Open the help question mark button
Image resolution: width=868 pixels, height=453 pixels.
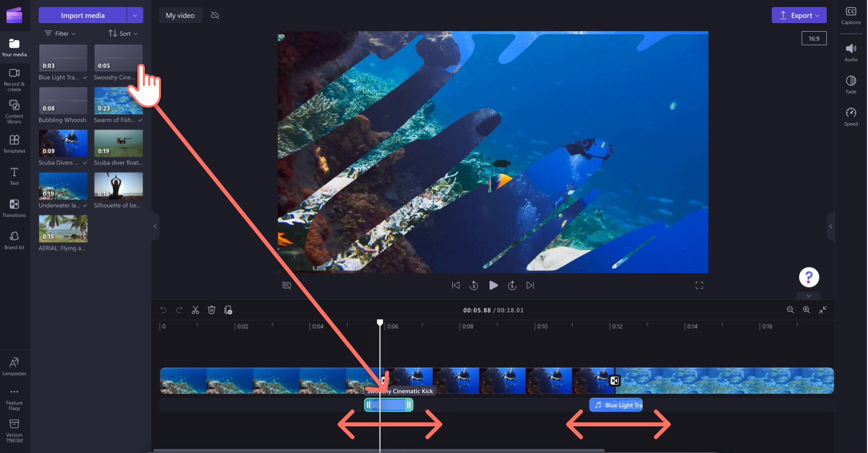809,277
